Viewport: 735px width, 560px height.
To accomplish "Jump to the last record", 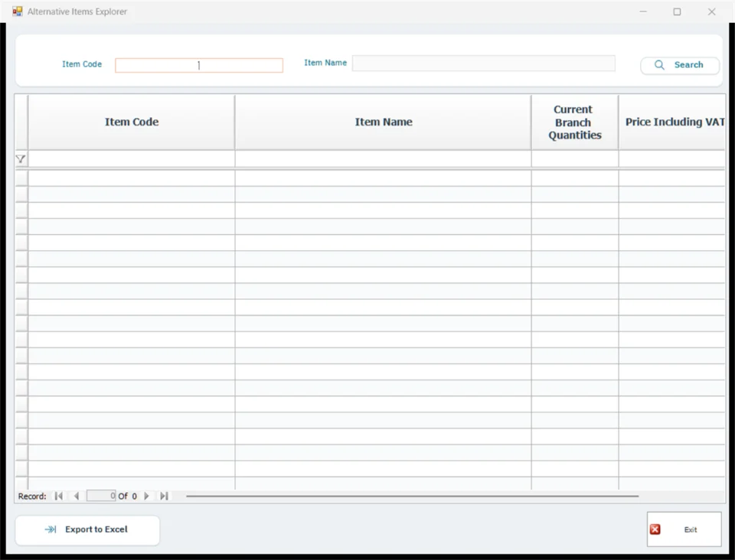I will click(164, 496).
